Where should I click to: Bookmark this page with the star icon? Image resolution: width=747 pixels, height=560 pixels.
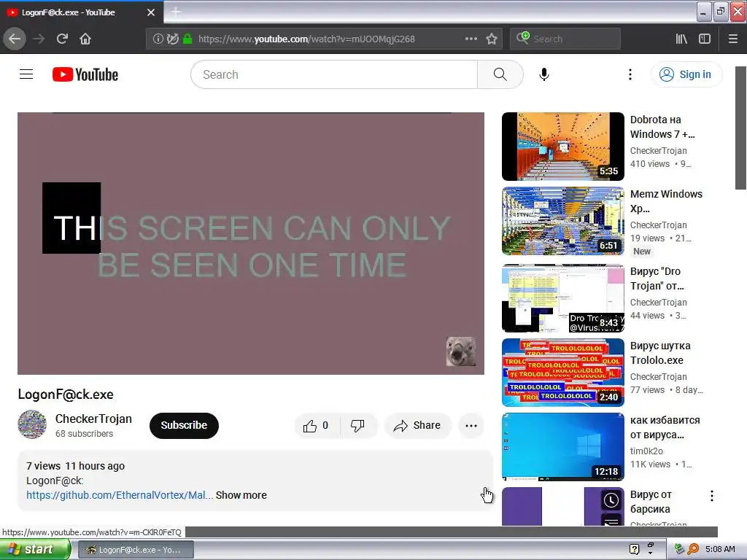pos(492,39)
